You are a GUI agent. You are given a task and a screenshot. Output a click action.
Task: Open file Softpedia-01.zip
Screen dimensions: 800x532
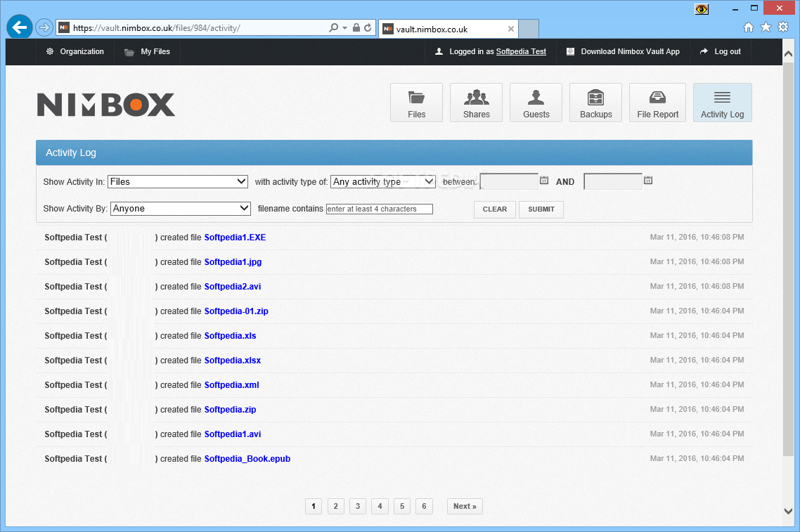(236, 311)
